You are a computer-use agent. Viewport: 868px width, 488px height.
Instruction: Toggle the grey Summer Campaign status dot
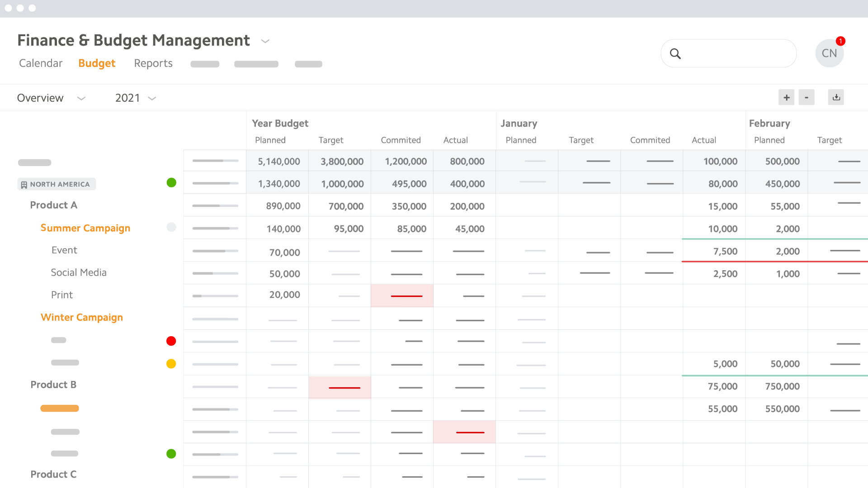coord(171,227)
